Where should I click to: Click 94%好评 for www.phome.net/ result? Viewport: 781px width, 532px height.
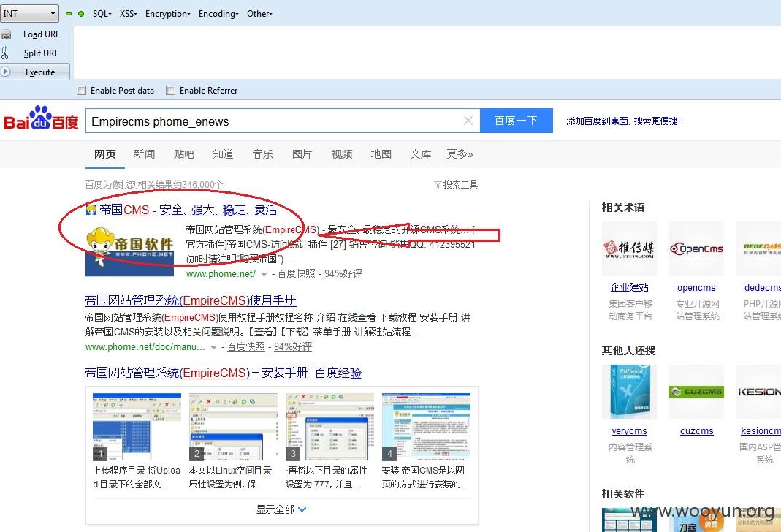click(x=343, y=273)
